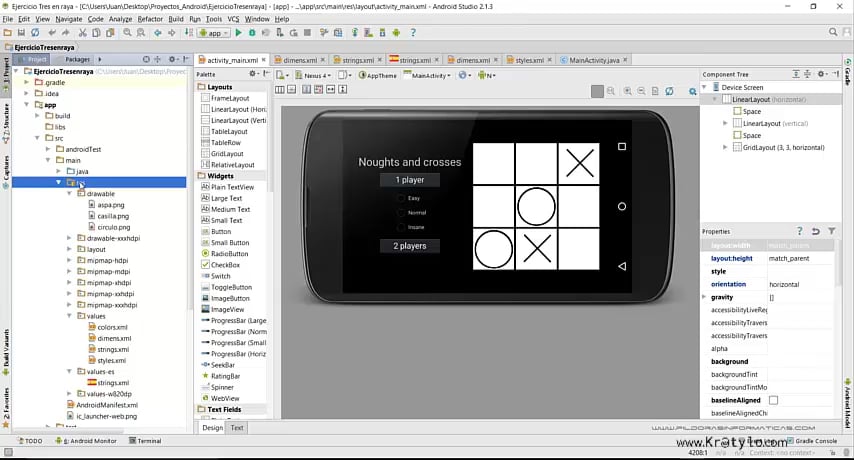The image size is (854, 460).
Task: Open the Gradle Console button
Action: click(x=812, y=441)
